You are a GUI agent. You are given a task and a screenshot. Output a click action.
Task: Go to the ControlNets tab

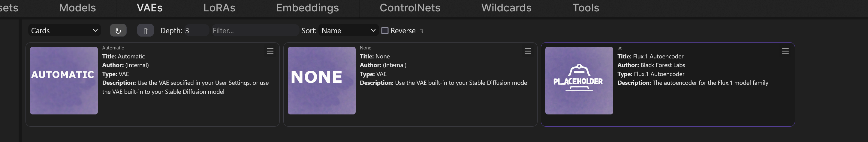(410, 8)
